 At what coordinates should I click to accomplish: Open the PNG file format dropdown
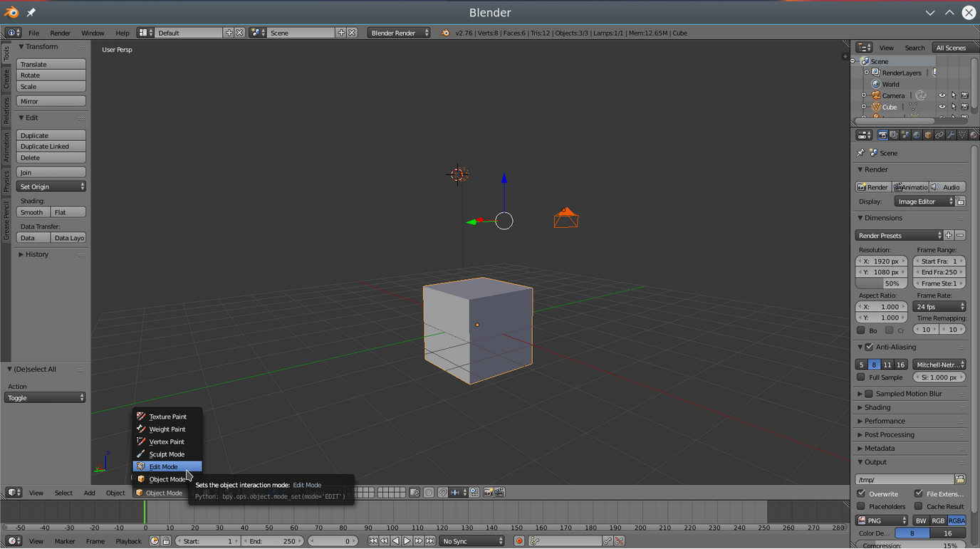tap(882, 521)
